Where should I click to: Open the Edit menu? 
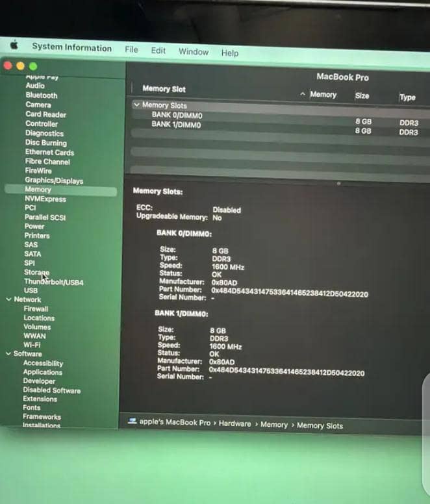158,51
